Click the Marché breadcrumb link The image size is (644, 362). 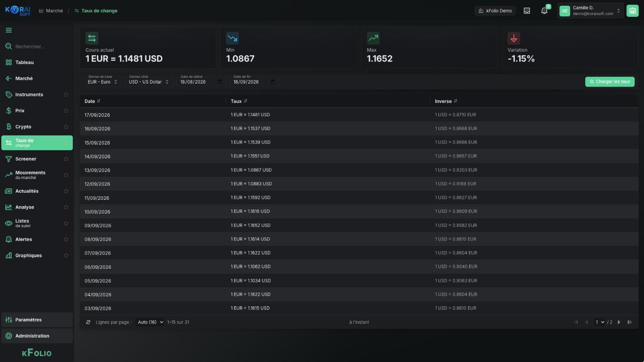point(51,11)
